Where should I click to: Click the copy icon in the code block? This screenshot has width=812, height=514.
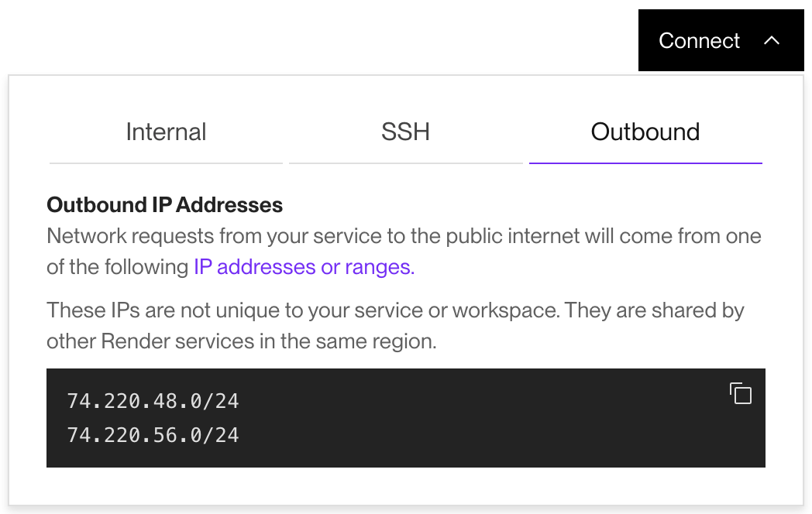[741, 393]
